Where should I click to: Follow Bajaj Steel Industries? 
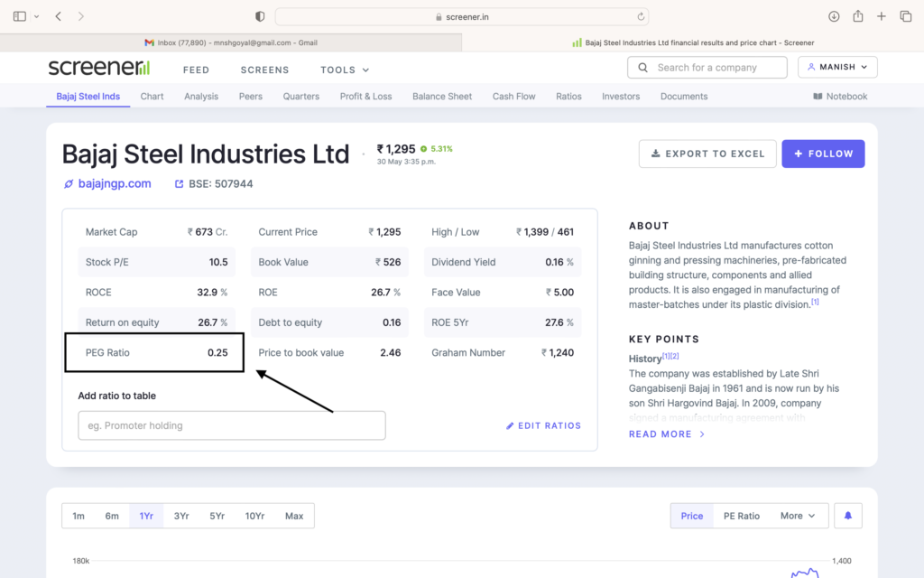click(823, 154)
